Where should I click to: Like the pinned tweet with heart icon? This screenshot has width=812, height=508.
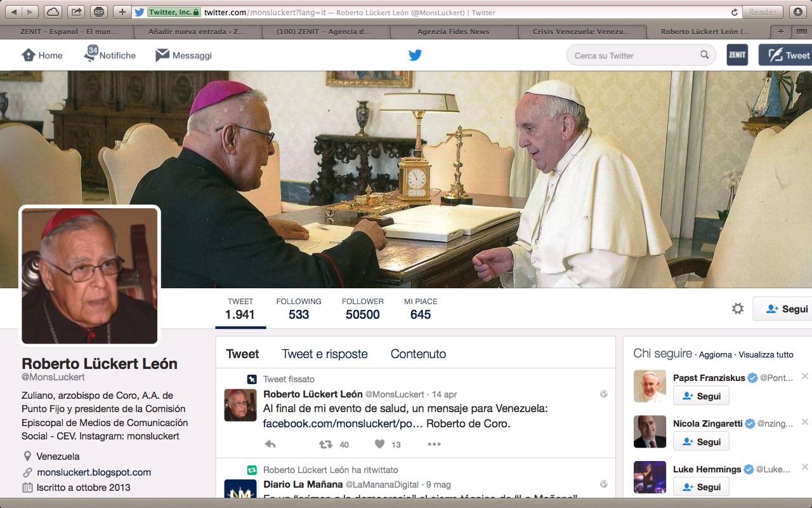coord(379,444)
